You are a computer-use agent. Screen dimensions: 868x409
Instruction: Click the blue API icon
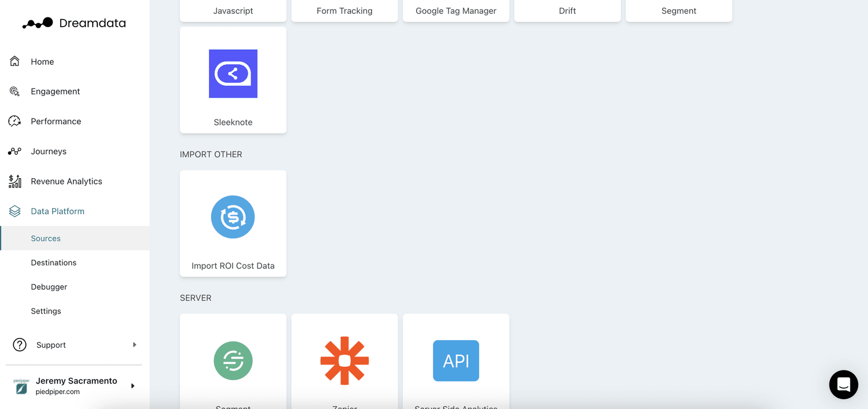click(456, 360)
